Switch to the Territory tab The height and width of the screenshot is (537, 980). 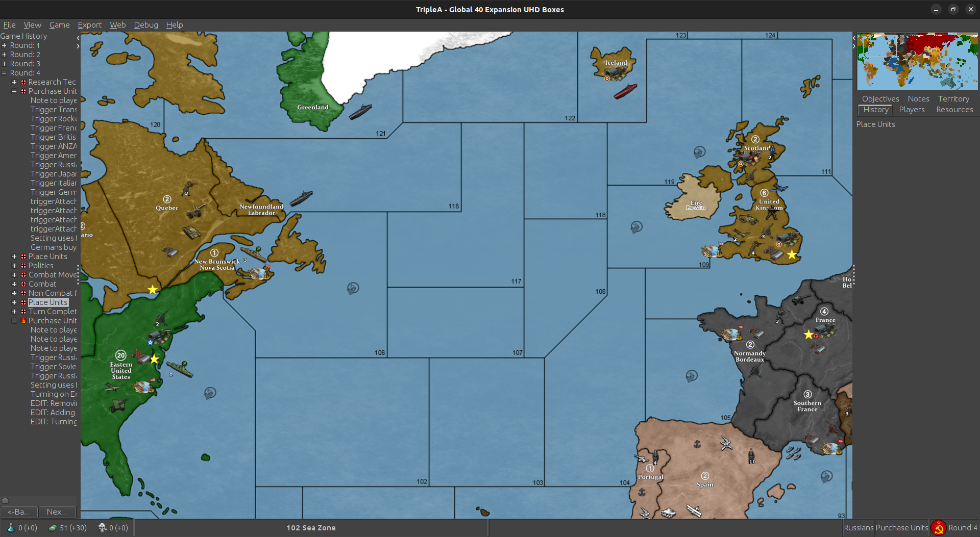pyautogui.click(x=953, y=99)
